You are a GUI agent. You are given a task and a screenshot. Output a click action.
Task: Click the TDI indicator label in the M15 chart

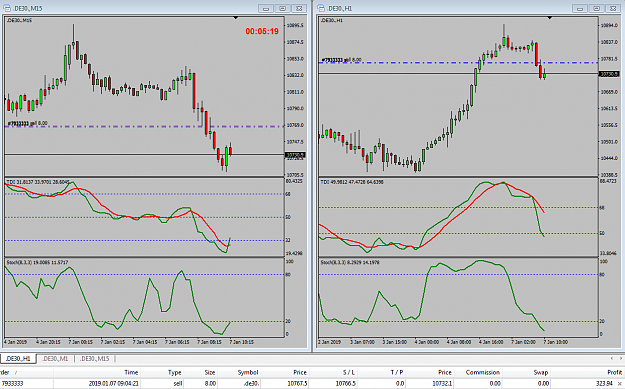pos(37,182)
